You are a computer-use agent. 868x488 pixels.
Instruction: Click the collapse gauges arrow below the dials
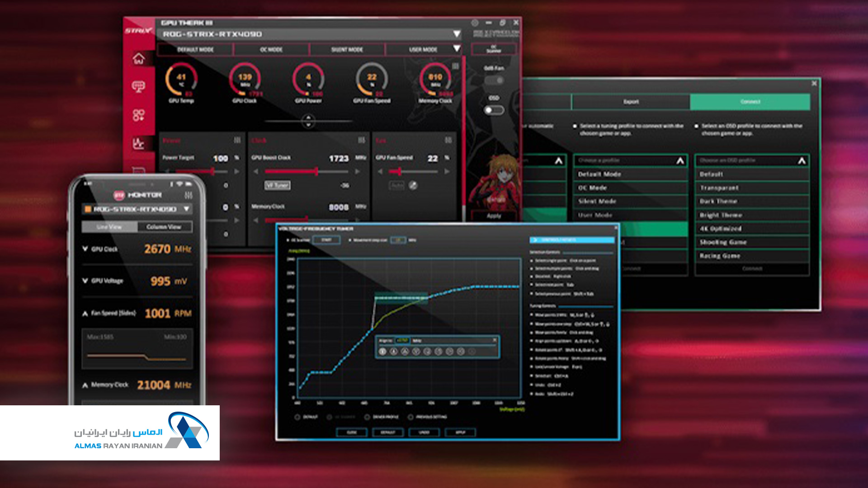pos(308,121)
